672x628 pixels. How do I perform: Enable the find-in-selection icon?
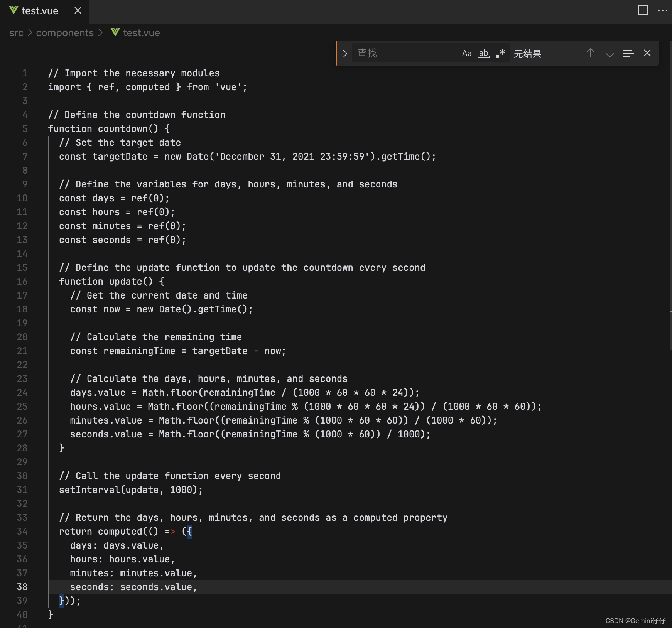[x=628, y=53]
